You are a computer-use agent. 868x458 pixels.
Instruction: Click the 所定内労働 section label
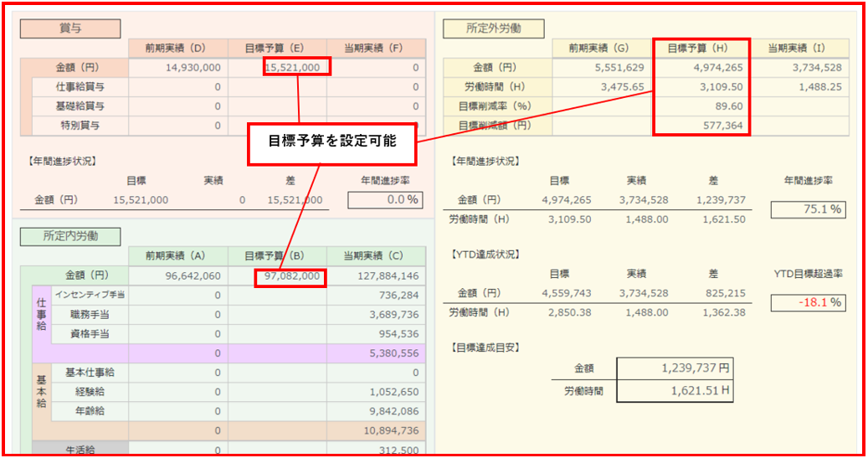(70, 237)
